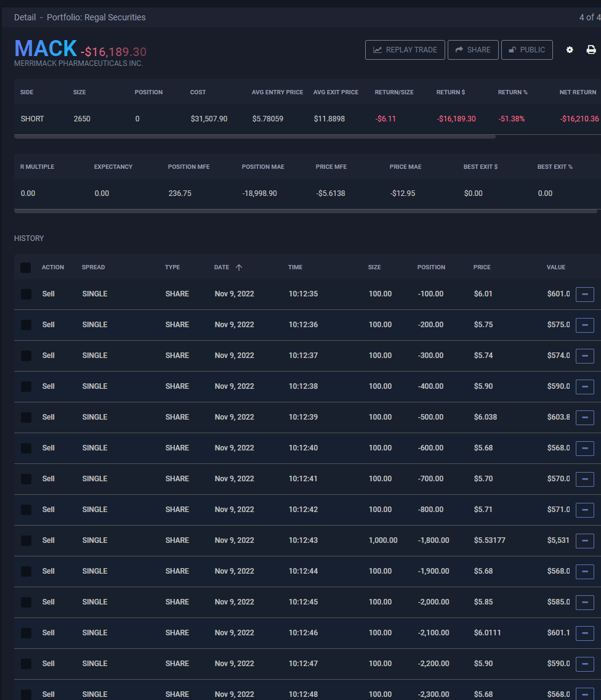601x700 pixels.
Task: Check the box for the 10:12:45 trade
Action: click(26, 602)
